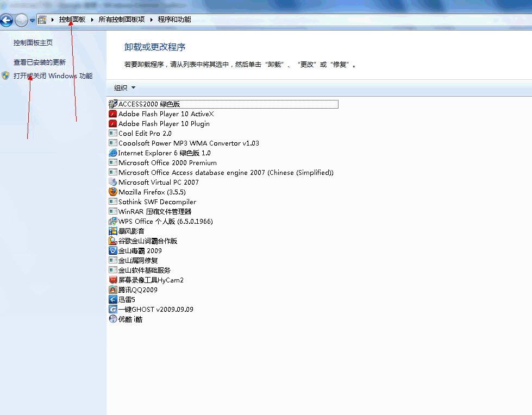Screen dimensions: 532x415
Task: Select the text 一键GHOST v2009.09.09
Action: tap(156, 310)
